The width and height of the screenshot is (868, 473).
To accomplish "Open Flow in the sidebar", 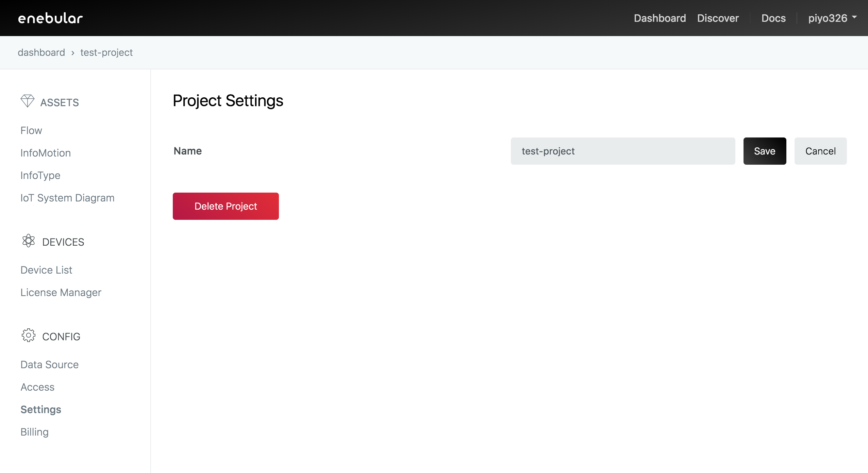I will pyautogui.click(x=31, y=130).
